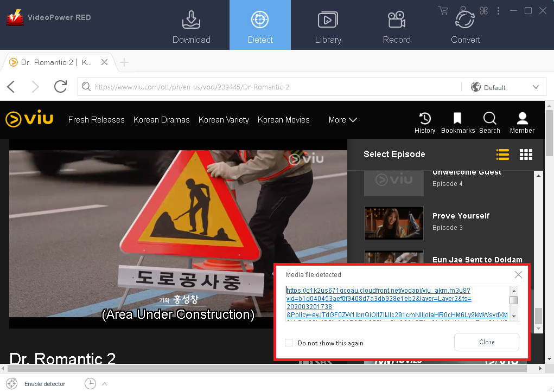Open the user account icon
The height and width of the screenshot is (392, 554).
463,10
